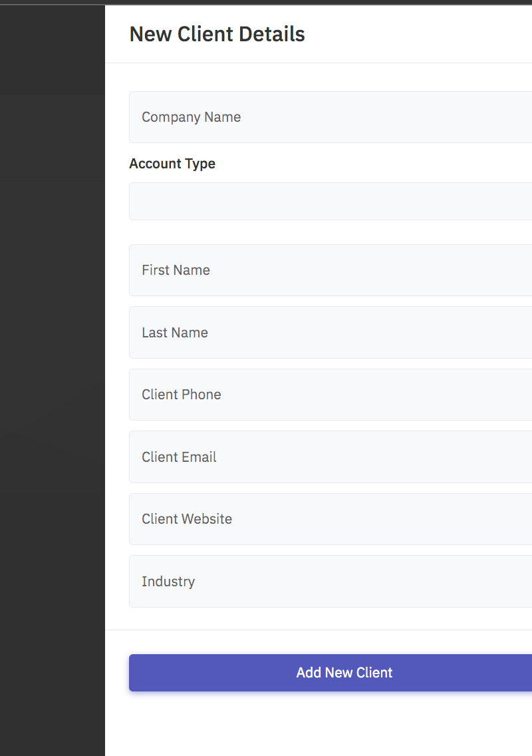The height and width of the screenshot is (756, 532).
Task: Activate the Client Email input
Action: click(x=331, y=457)
